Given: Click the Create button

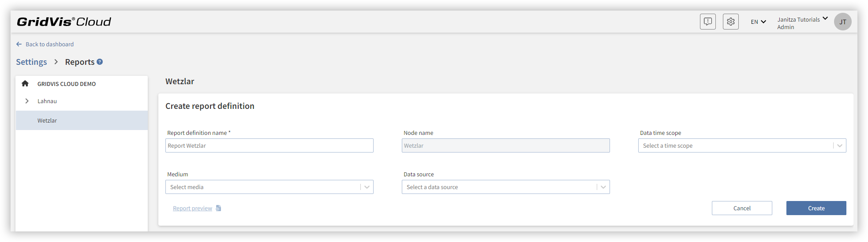Looking at the screenshot, I should point(816,208).
